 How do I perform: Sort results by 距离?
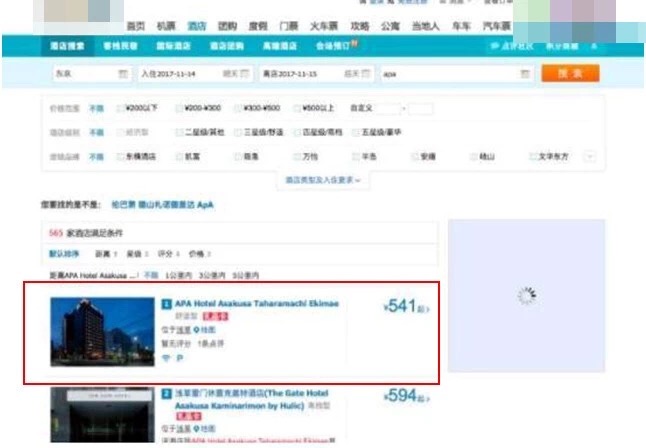pyautogui.click(x=106, y=254)
